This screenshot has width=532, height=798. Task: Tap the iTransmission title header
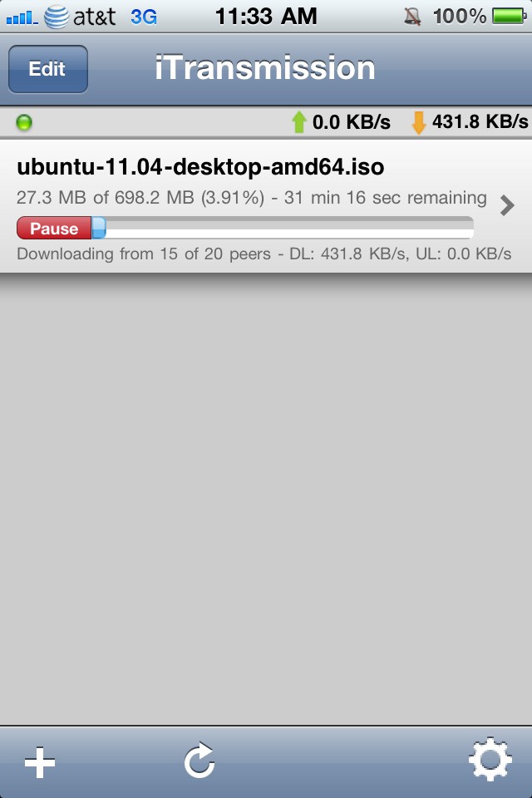point(265,68)
